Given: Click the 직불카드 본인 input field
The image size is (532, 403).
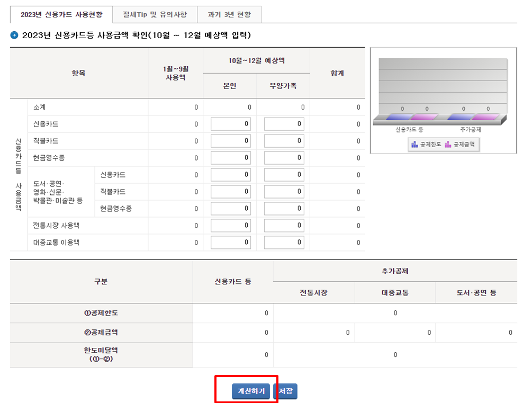Looking at the screenshot, I should (x=230, y=140).
